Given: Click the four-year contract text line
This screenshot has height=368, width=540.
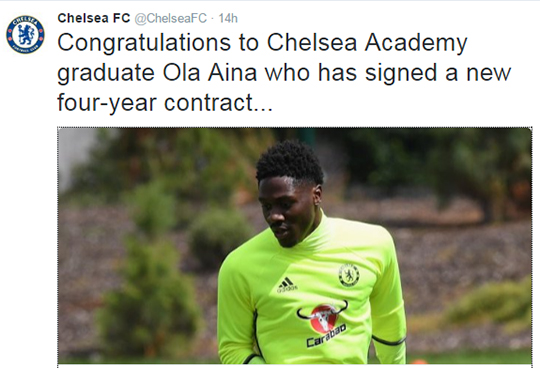Looking at the screenshot, I should click(x=165, y=103).
